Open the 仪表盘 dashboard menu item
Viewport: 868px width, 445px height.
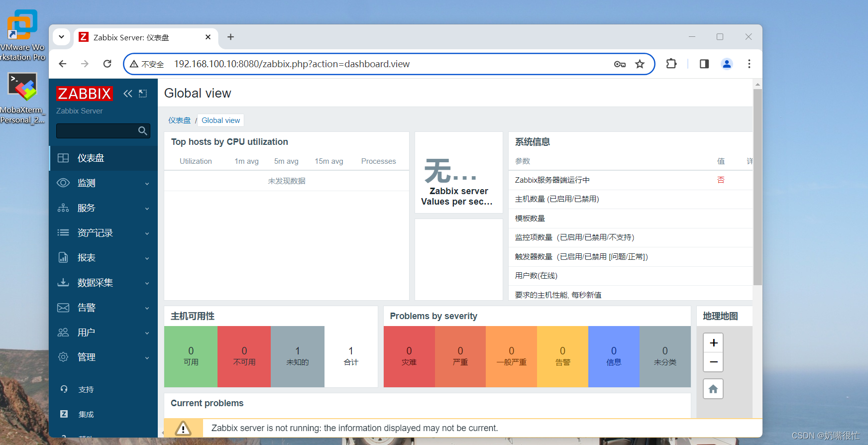click(x=104, y=158)
